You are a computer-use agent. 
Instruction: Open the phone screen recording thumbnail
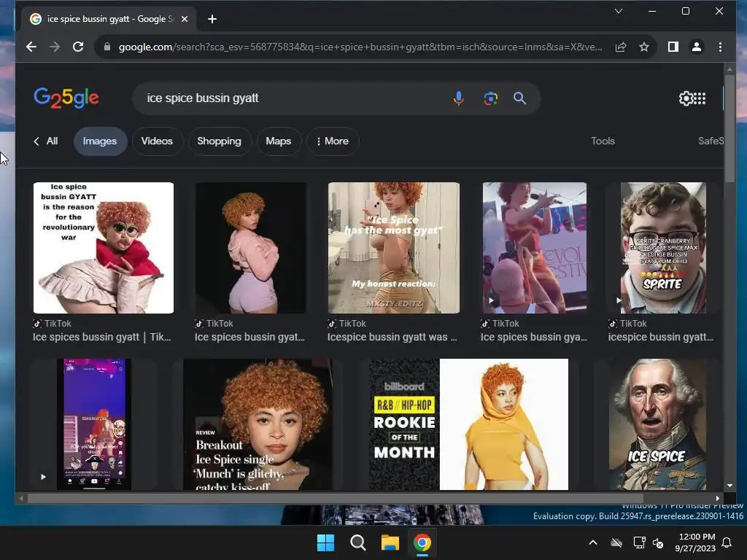tap(94, 424)
